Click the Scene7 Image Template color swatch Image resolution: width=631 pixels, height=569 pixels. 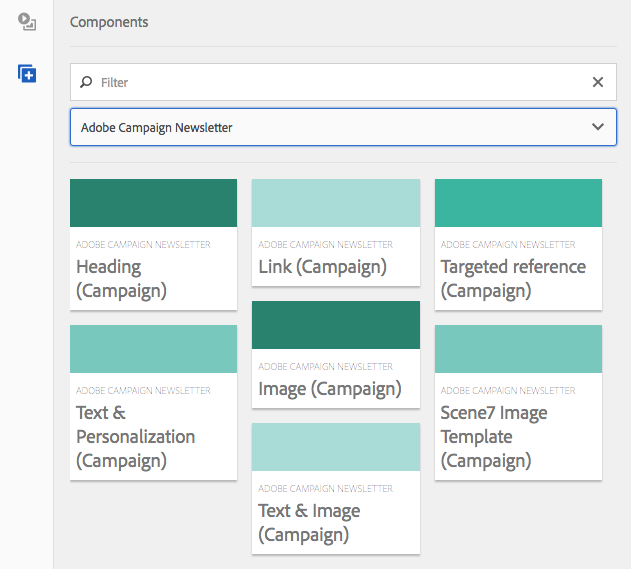(x=518, y=349)
